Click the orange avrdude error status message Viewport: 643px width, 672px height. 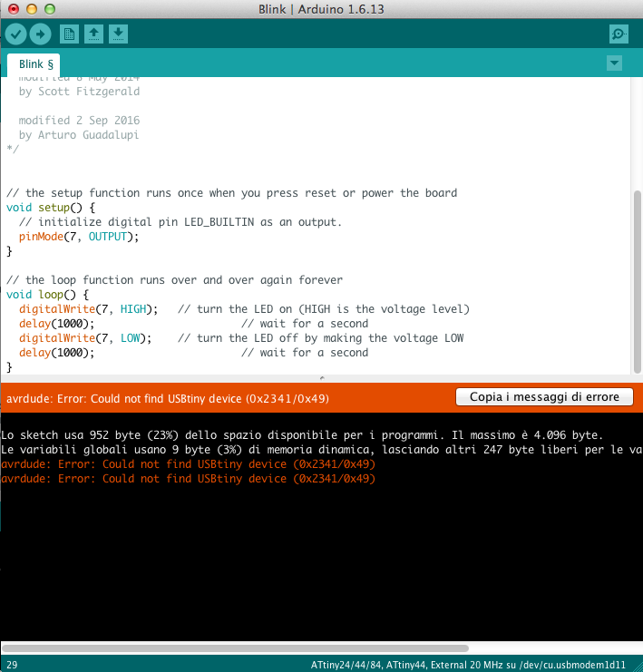coord(168,398)
